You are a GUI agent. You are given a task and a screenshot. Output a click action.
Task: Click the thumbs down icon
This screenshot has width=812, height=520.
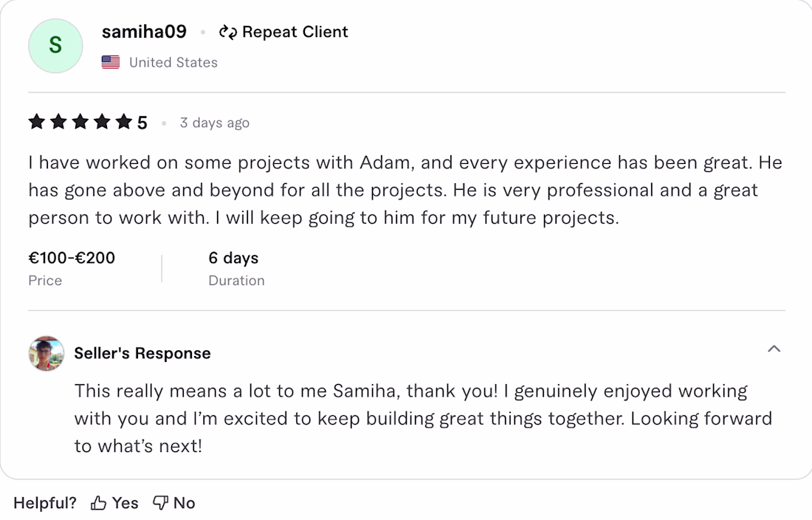(x=160, y=504)
